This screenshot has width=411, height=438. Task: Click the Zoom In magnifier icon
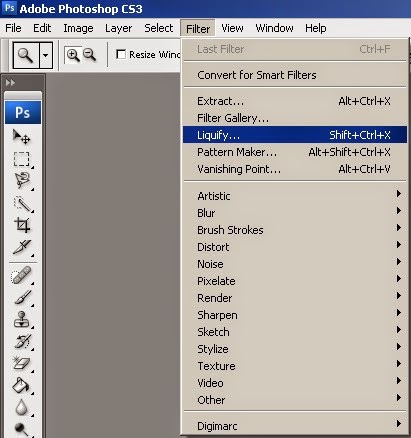pos(73,55)
